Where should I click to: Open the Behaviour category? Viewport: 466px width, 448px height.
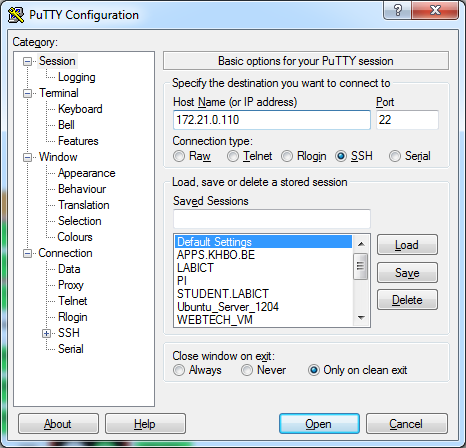(x=82, y=189)
